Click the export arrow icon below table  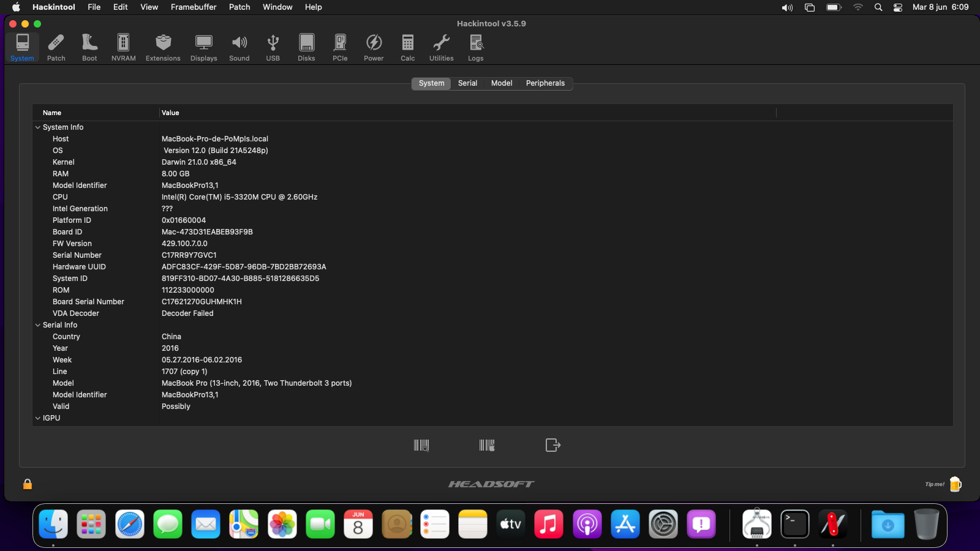point(552,445)
